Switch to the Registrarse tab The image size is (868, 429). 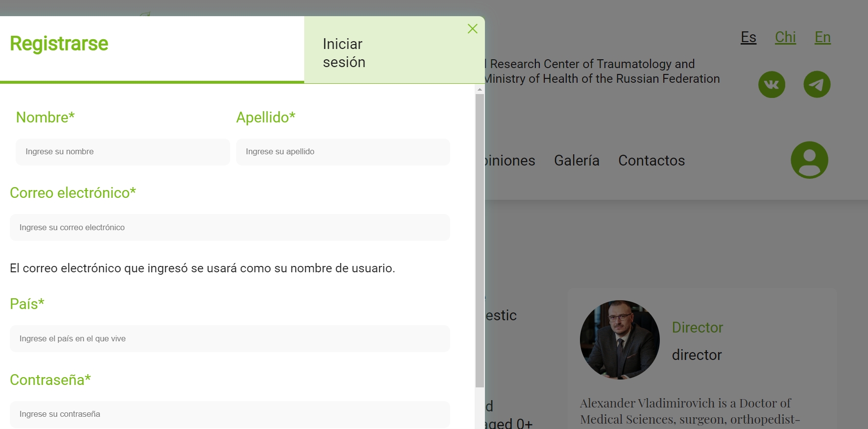pos(59,44)
